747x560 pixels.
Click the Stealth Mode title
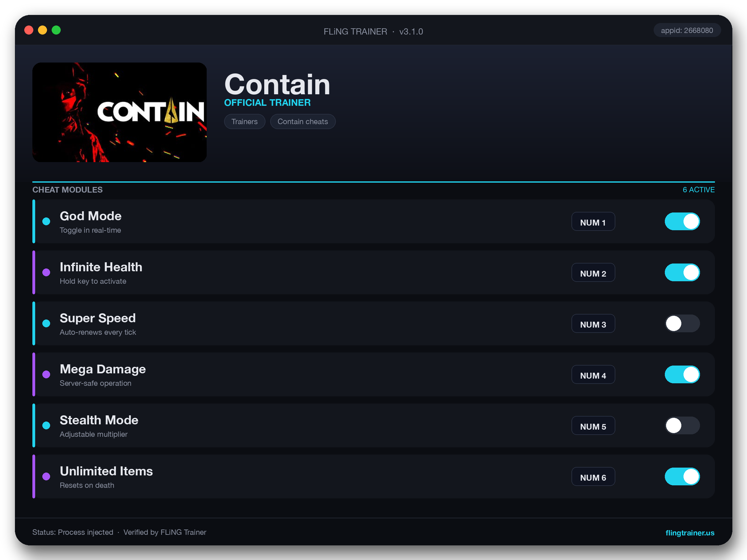pos(99,420)
